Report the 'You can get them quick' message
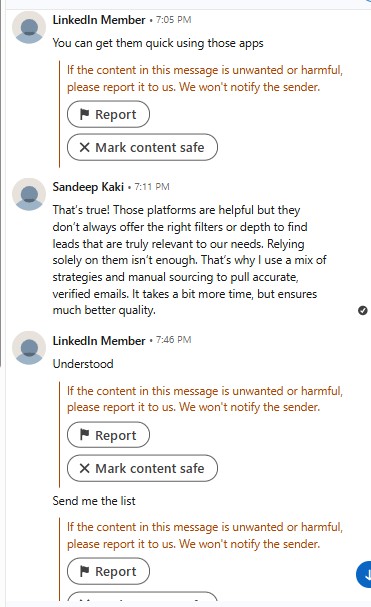 pos(108,114)
